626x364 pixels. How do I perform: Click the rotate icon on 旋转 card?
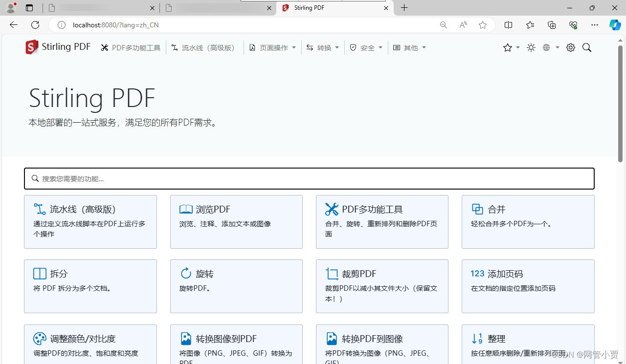coord(186,273)
